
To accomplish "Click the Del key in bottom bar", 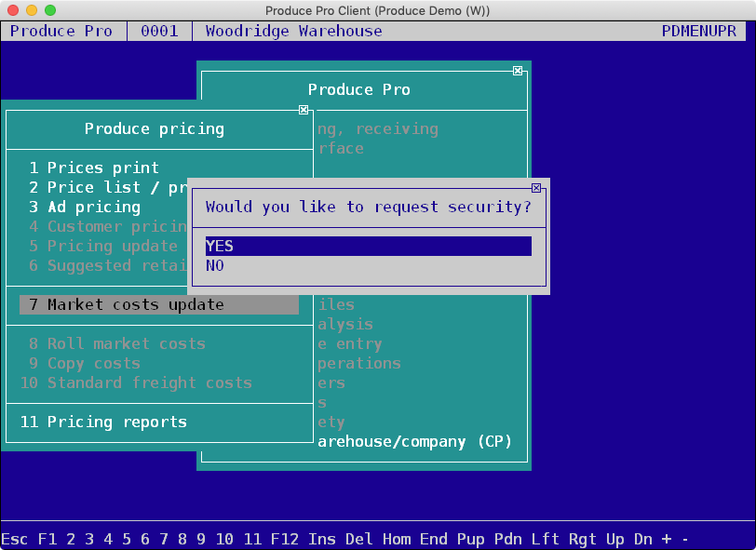I will 359,539.
